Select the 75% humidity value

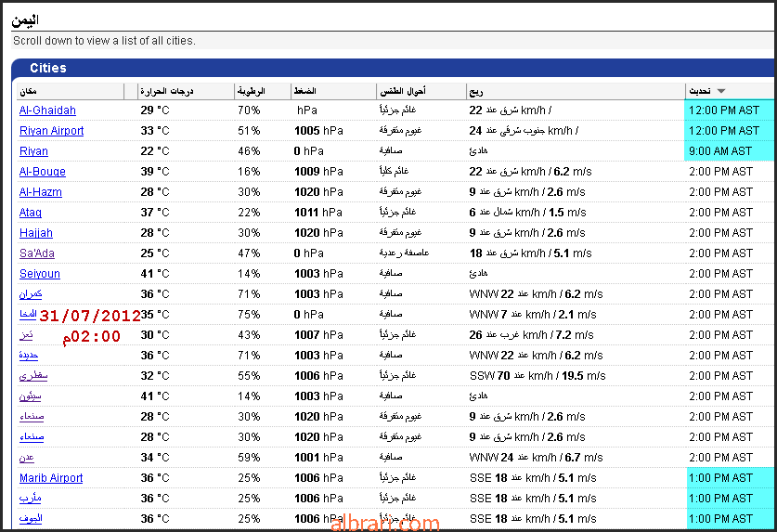251,315
